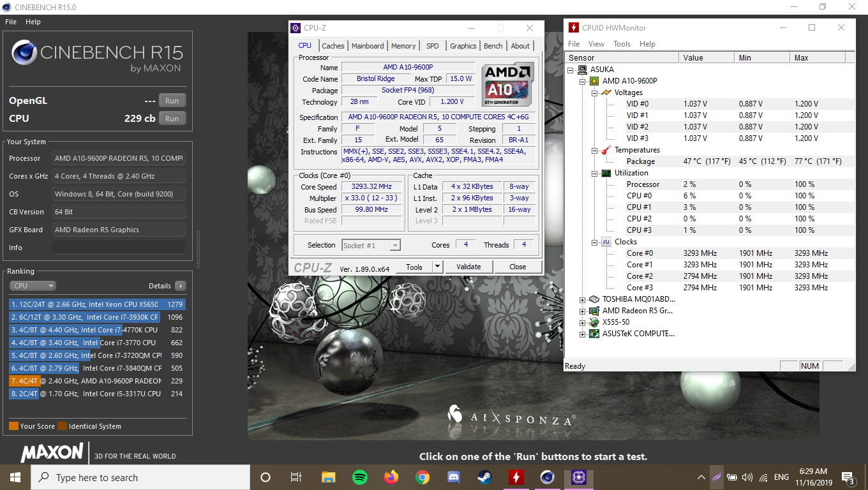Collapse the Temperatures tree node
The width and height of the screenshot is (868, 490).
594,150
